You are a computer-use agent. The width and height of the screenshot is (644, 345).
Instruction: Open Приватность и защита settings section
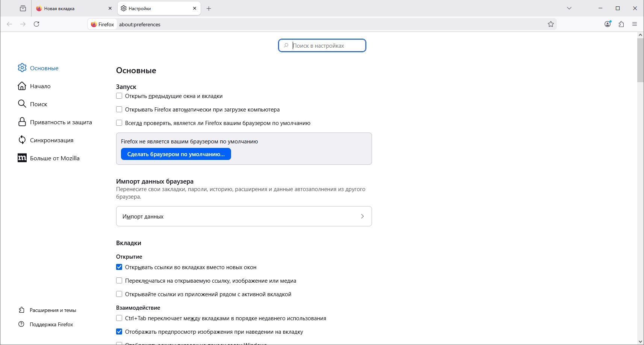[60, 122]
